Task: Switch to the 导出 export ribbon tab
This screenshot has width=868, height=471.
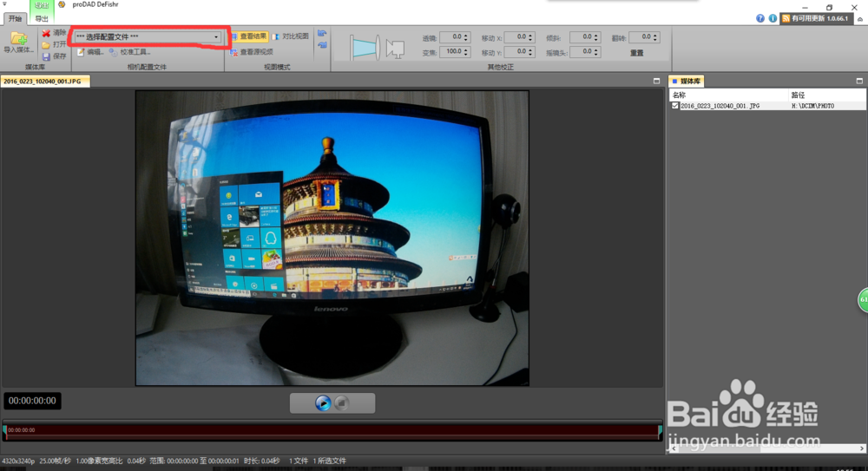Action: tap(42, 19)
